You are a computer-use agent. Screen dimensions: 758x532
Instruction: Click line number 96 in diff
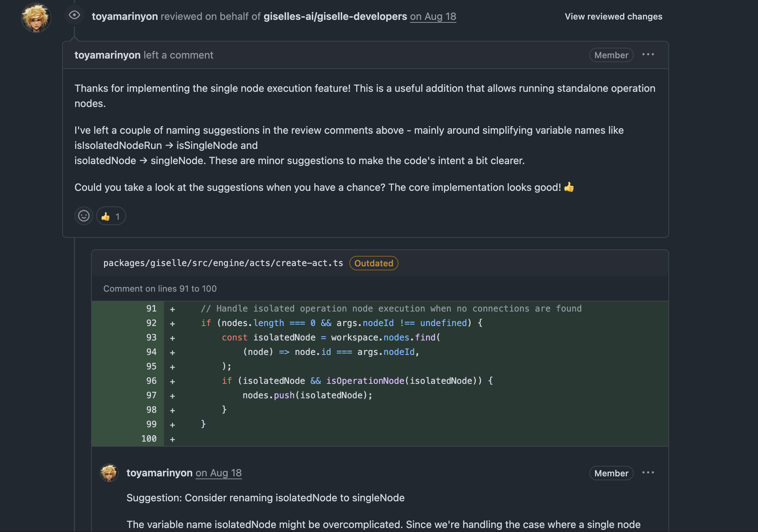click(151, 381)
